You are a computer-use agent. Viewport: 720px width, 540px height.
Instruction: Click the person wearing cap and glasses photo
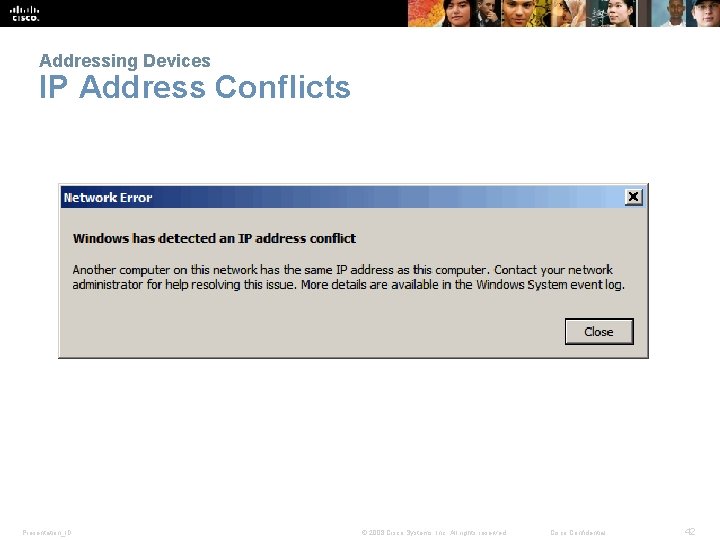703,13
